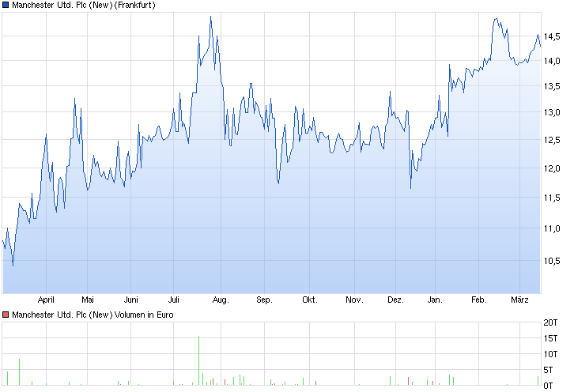Select the Okt. label on the time axis

coord(309,300)
